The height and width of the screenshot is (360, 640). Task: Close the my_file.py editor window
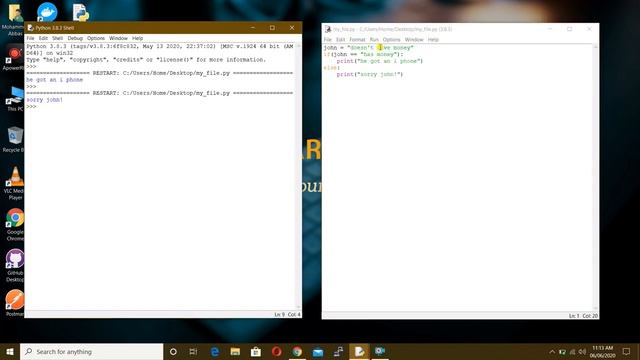[589, 29]
